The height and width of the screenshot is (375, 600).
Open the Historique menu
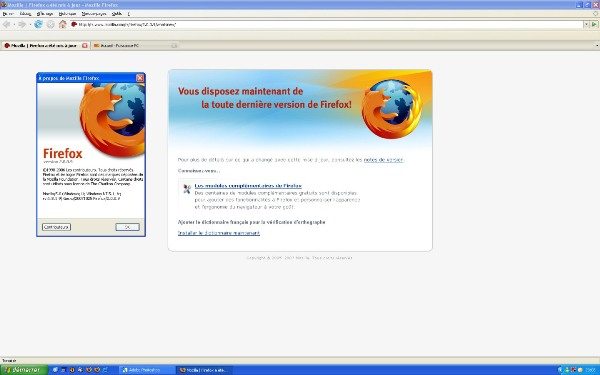[67, 14]
